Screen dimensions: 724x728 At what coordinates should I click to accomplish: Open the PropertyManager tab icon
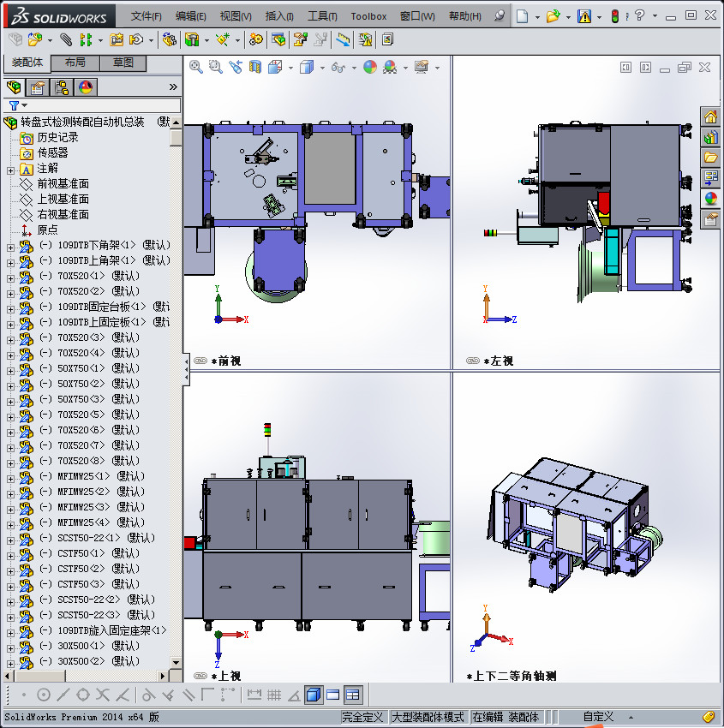coord(38,87)
